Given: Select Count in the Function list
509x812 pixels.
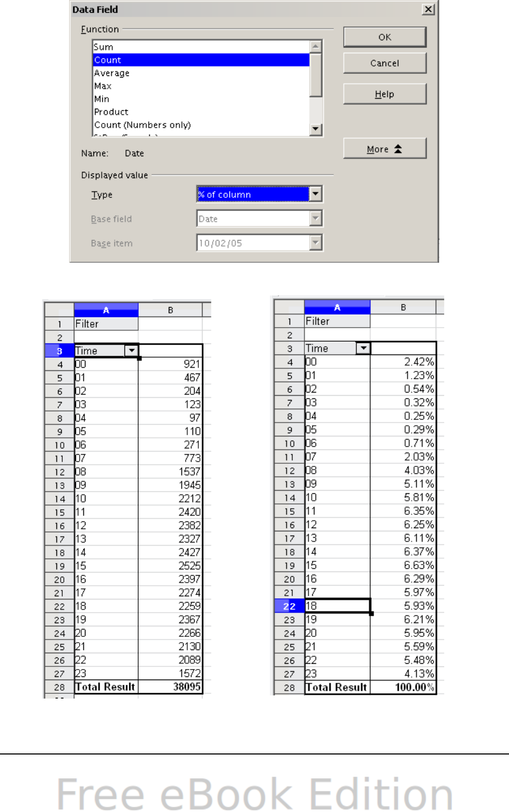Looking at the screenshot, I should tap(200, 60).
